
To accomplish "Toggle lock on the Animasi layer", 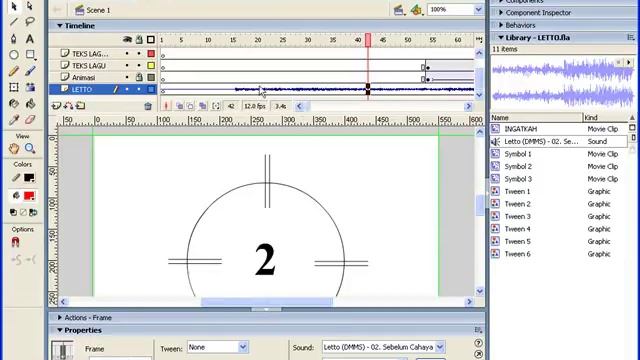I will click(139, 77).
